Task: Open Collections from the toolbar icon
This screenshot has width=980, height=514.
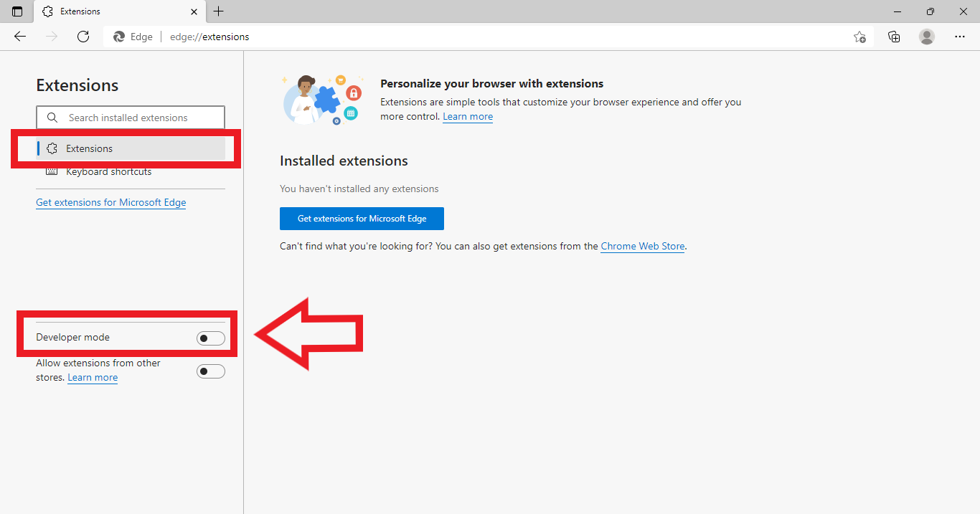Action: [x=894, y=37]
